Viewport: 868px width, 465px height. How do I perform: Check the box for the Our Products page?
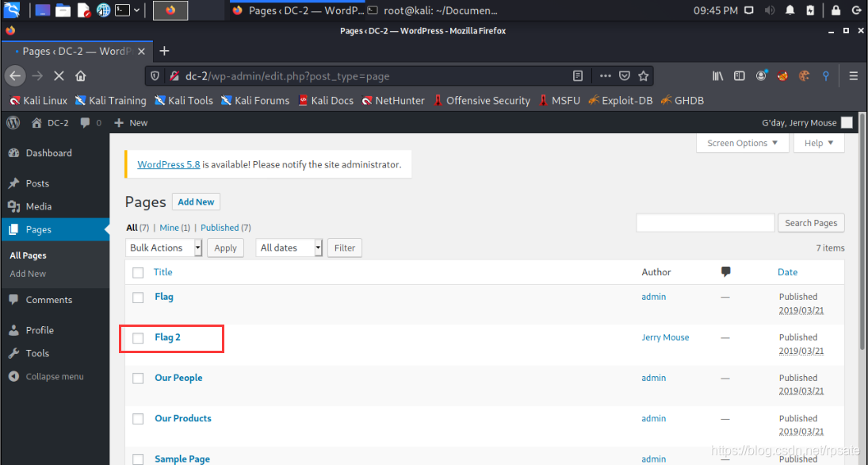coord(138,419)
